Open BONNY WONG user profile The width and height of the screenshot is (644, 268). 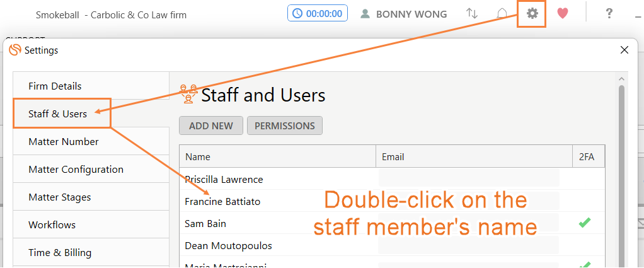click(403, 14)
